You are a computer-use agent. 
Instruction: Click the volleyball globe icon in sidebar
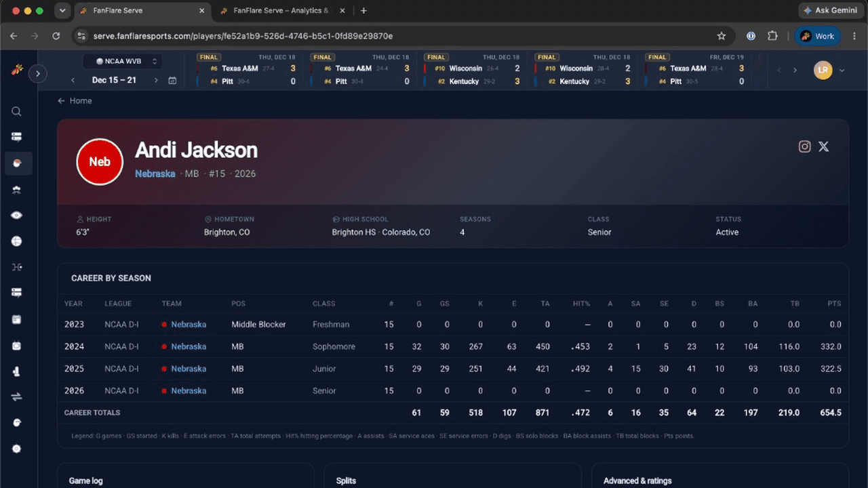(x=17, y=241)
